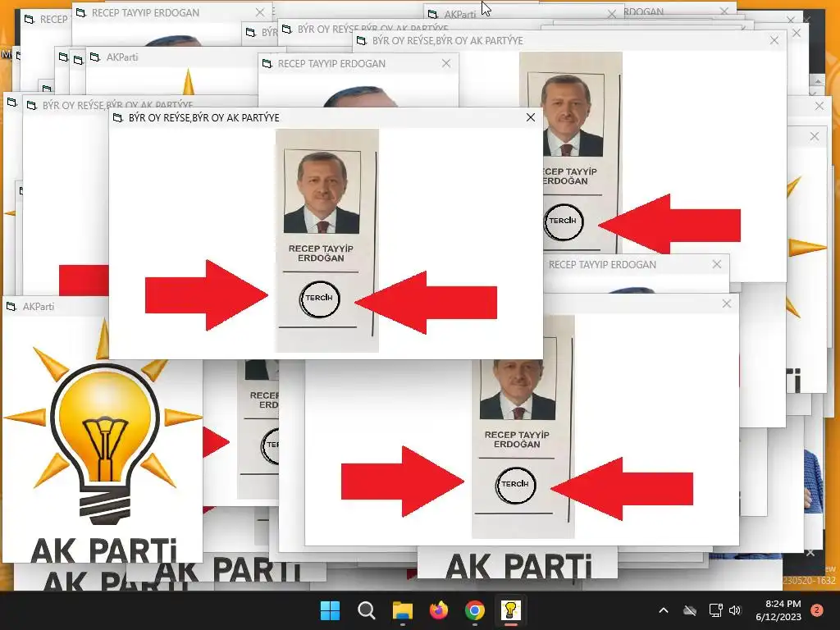Open the window icon of the large AKParti logo window
The height and width of the screenshot is (630, 840).
click(11, 307)
